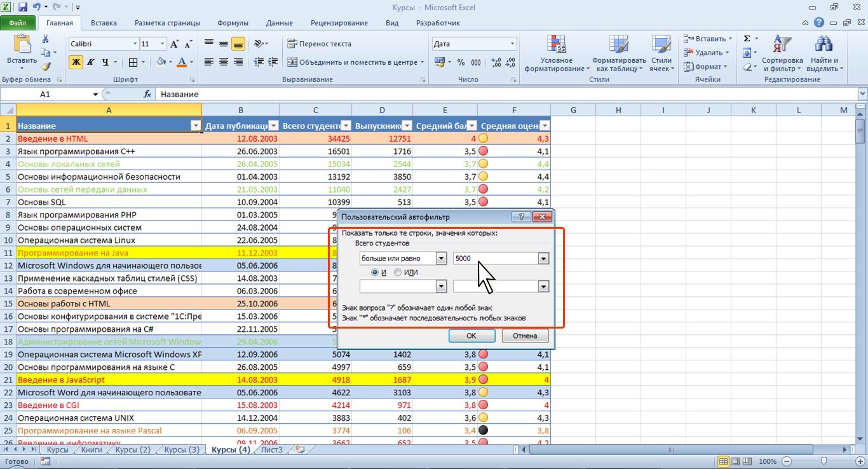Open the number format Дата dropdown
868x469 pixels.
click(513, 44)
